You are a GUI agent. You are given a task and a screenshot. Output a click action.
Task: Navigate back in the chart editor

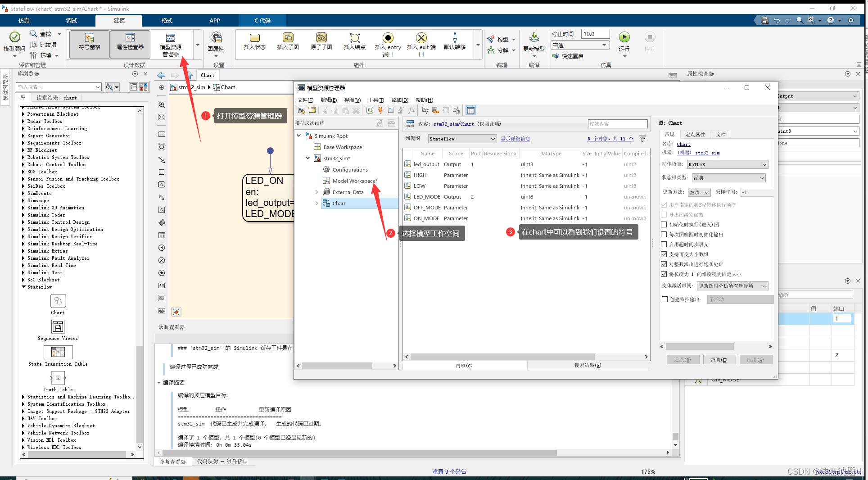(x=161, y=75)
